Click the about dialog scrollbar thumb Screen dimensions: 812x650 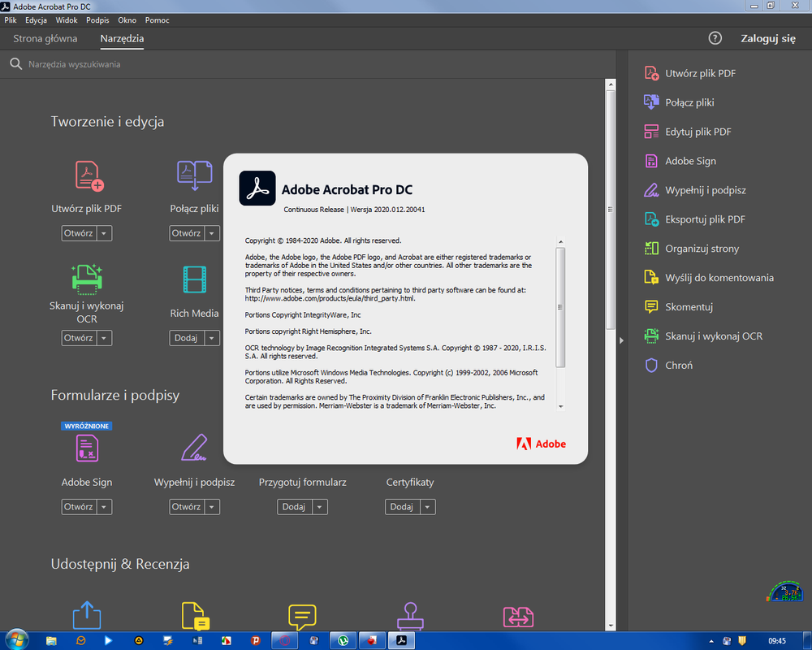[559, 307]
